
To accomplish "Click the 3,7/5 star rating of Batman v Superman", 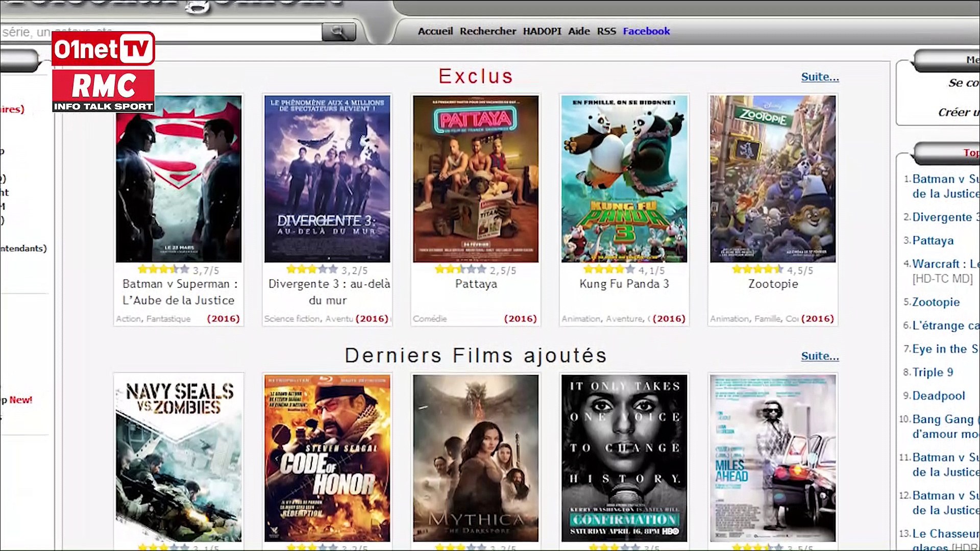I will (x=179, y=270).
